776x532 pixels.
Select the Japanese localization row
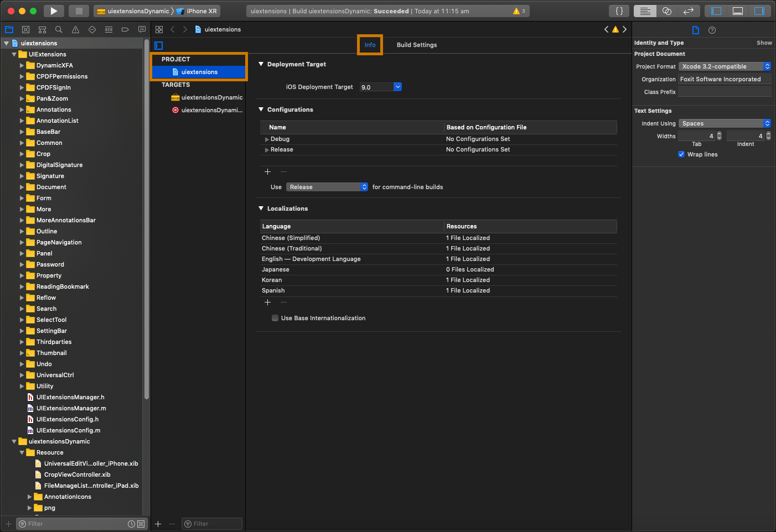click(438, 269)
